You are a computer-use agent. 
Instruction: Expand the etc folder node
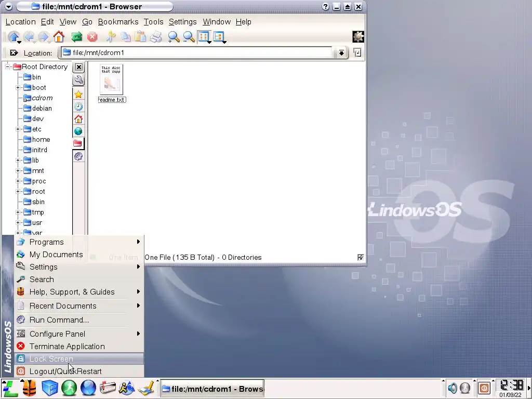click(18, 129)
